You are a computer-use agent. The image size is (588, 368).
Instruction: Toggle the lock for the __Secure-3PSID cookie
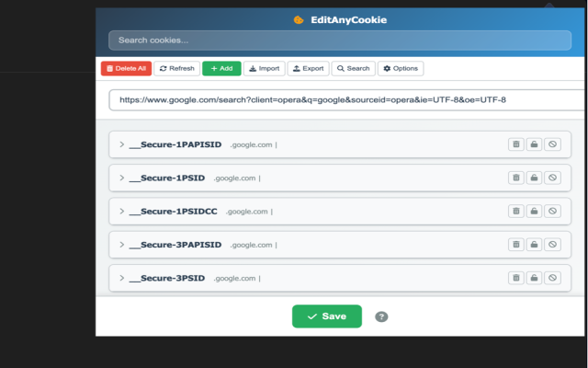(534, 278)
